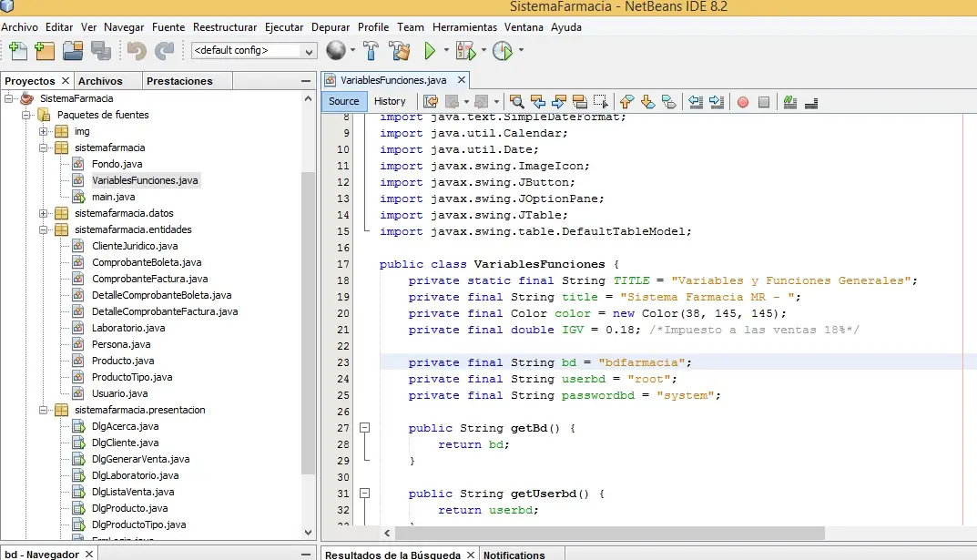977x560 pixels.
Task: Switch editor to History view
Action: pos(390,101)
